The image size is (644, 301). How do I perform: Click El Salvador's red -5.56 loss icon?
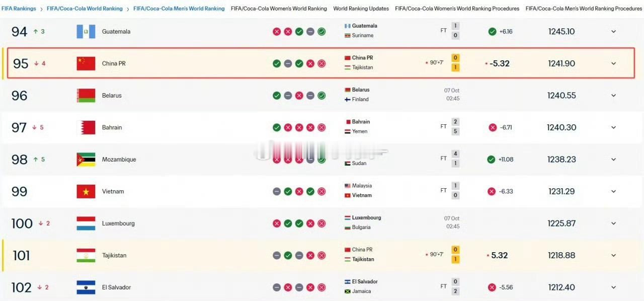coord(492,287)
